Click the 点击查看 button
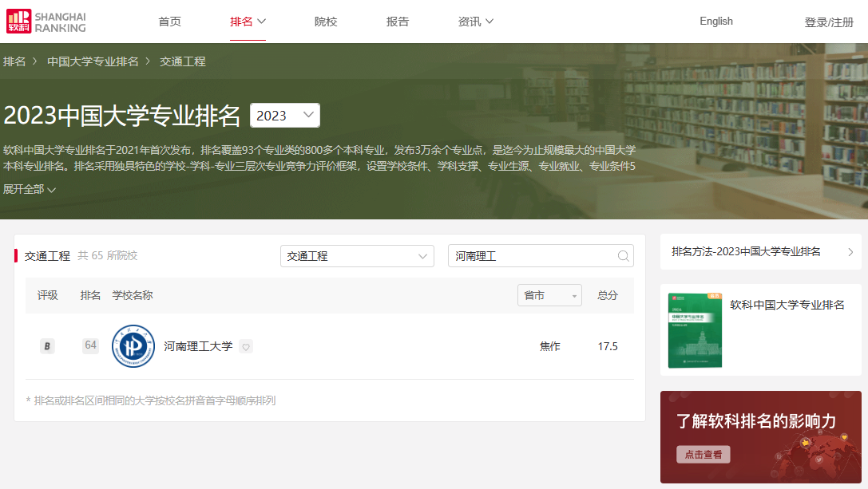 (x=704, y=454)
